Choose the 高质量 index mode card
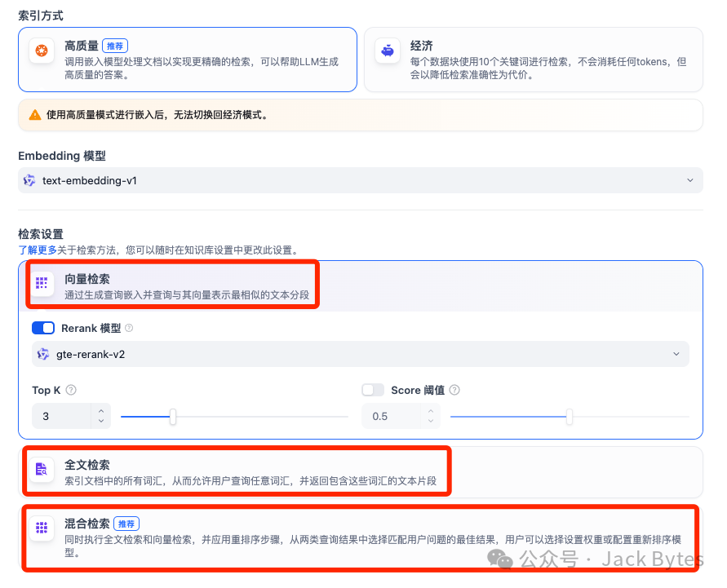727x588 pixels. pos(188,60)
